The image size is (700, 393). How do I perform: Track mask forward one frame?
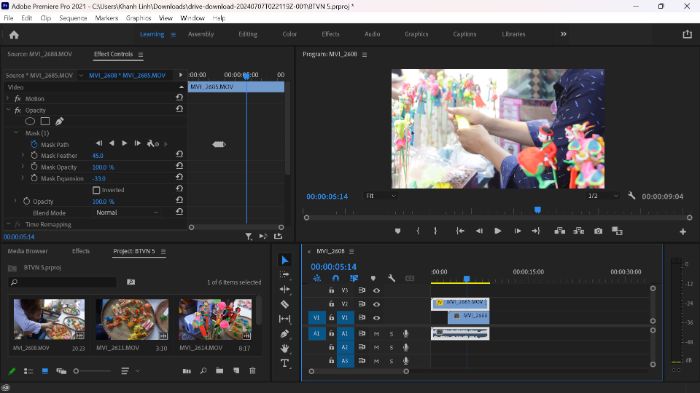click(138, 143)
